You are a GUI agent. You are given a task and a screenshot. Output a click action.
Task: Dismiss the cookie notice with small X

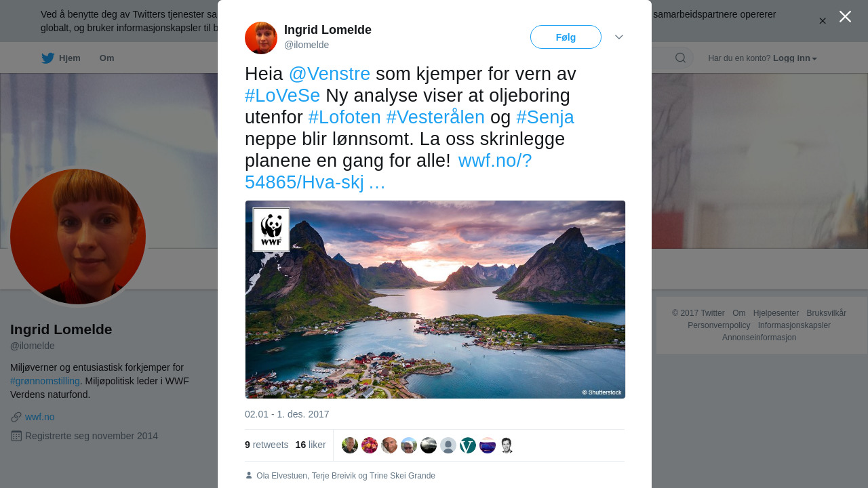tap(823, 21)
